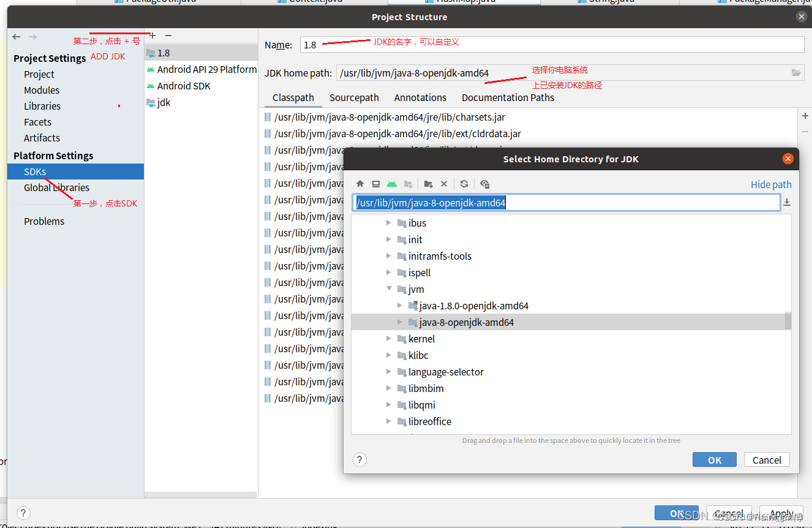The image size is (812, 528).
Task: Remove a classpath entry with minus
Action: [805, 132]
